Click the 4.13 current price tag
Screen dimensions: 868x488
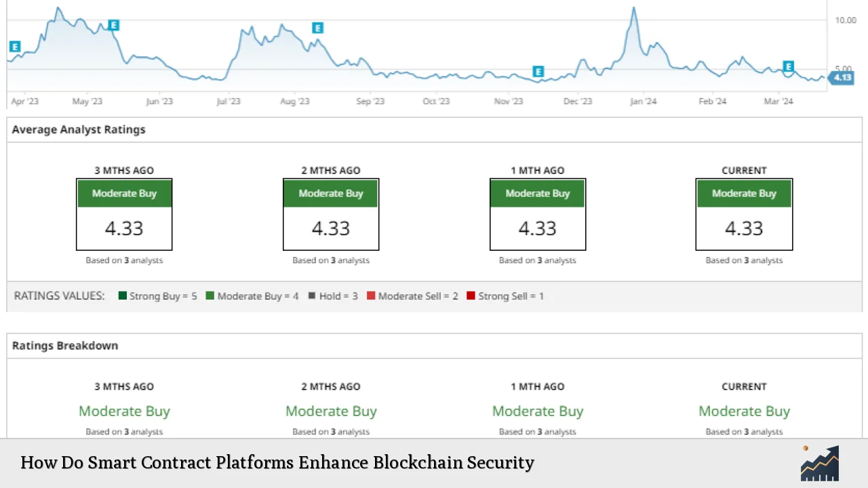(842, 77)
